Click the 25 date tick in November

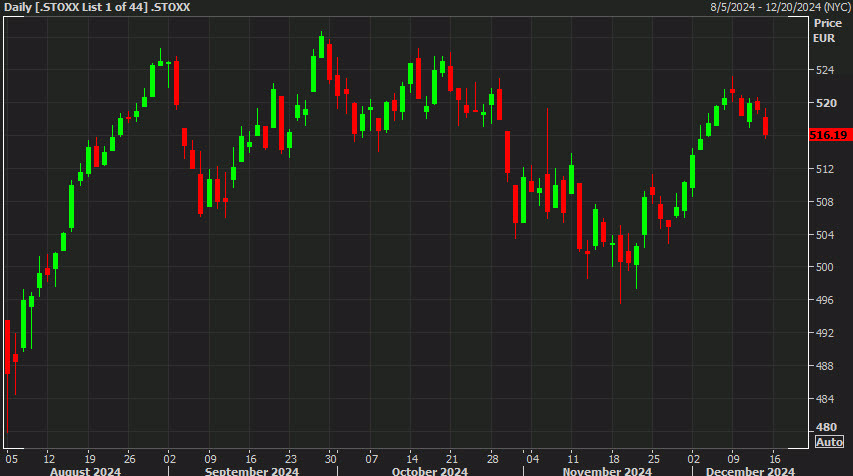point(653,459)
